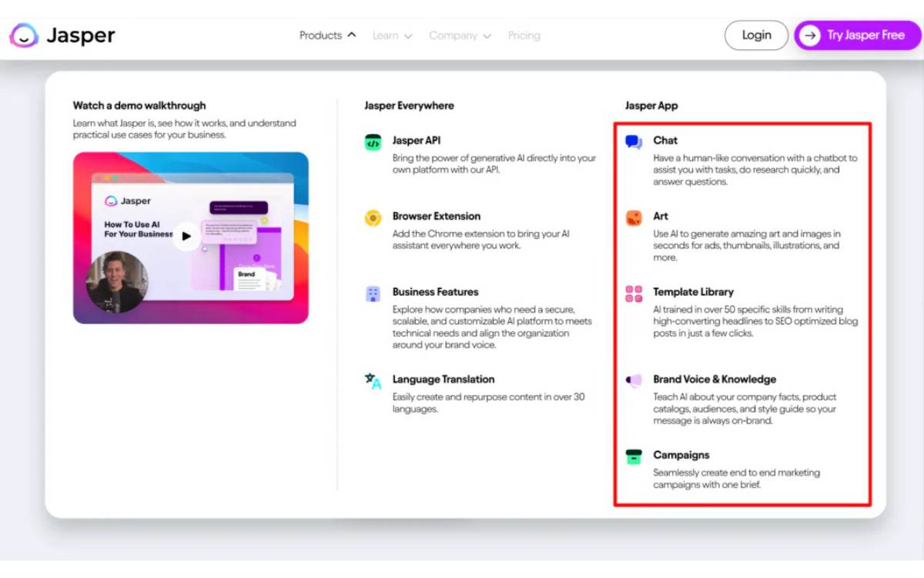The width and height of the screenshot is (924, 578).
Task: Click the Art orange icon
Action: coord(634,217)
